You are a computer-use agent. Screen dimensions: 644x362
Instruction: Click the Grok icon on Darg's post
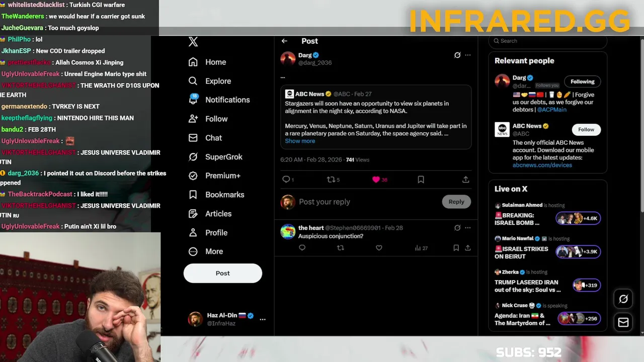(x=457, y=55)
